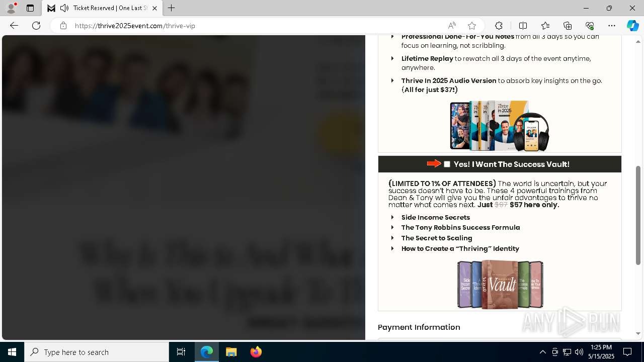
Task: Open Read aloud feature
Action: (x=452, y=26)
